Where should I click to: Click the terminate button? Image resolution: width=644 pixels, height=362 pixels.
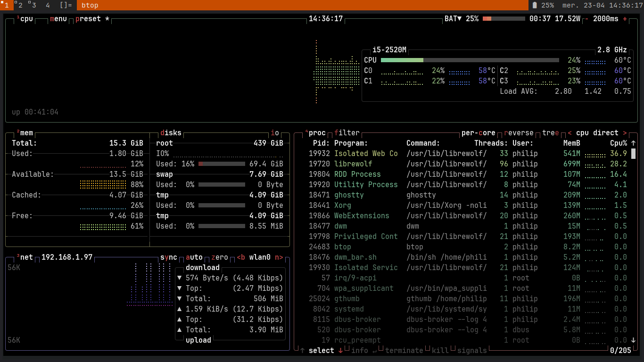click(x=405, y=351)
